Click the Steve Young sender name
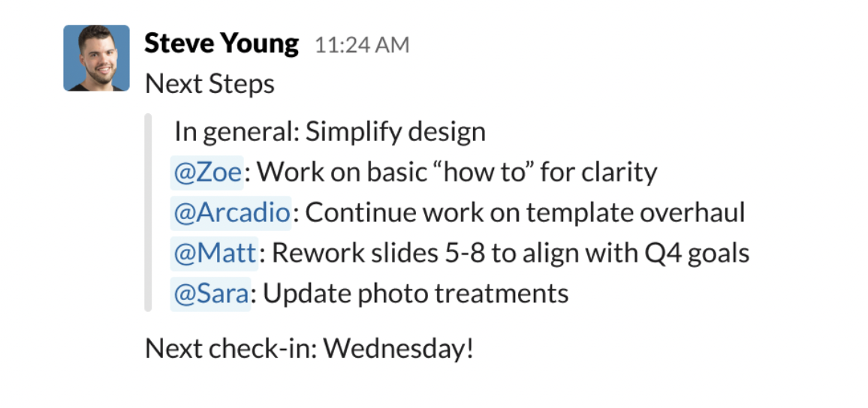 pos(221,43)
